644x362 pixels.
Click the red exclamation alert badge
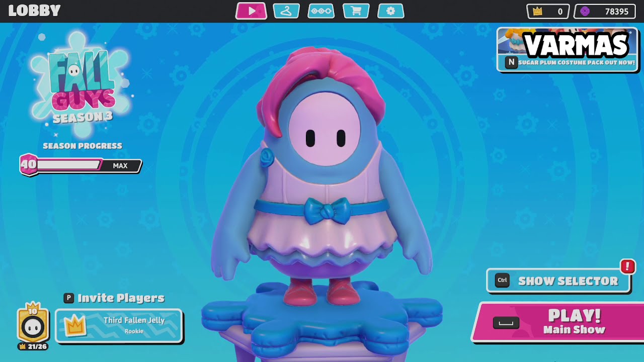(x=627, y=266)
